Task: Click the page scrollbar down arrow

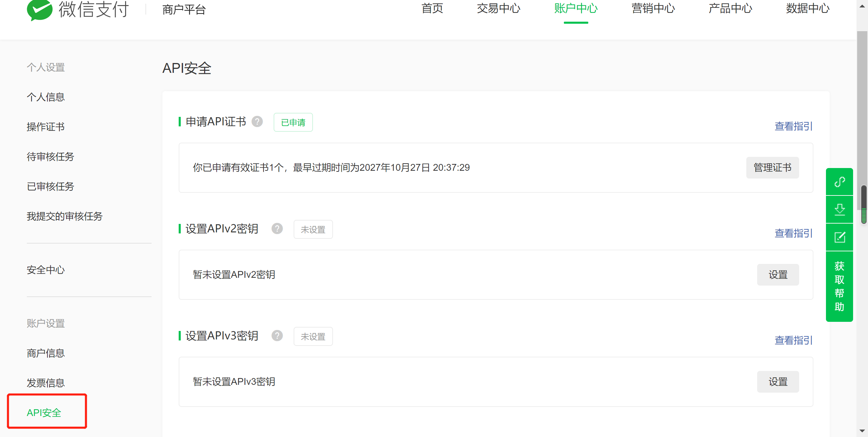Action: (x=862, y=431)
